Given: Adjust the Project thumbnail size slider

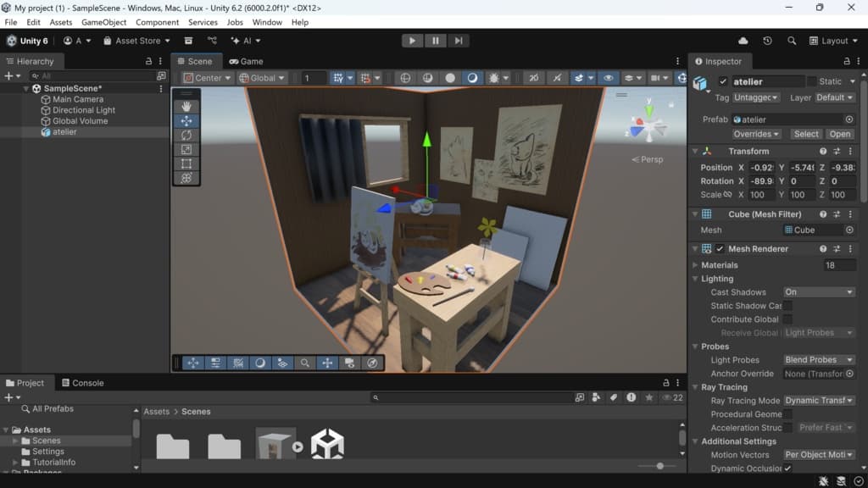Looking at the screenshot, I should [659, 466].
